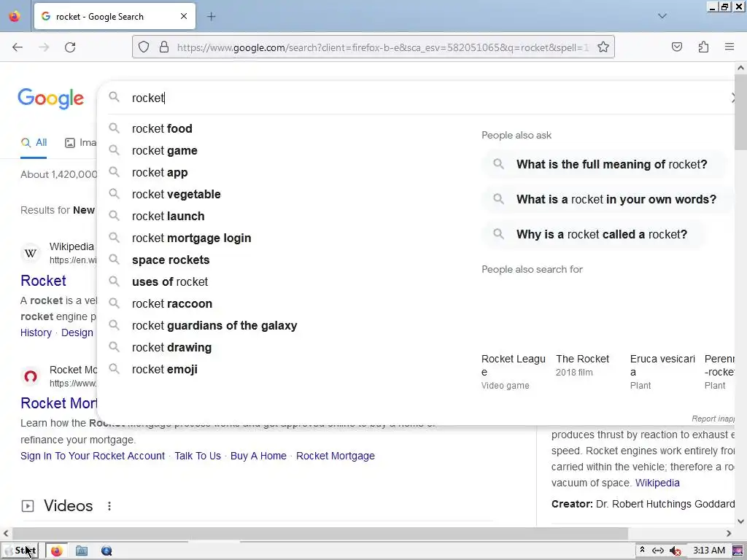Open Rocket League video game suggestion
Screen dimensions: 747x560
(514, 371)
